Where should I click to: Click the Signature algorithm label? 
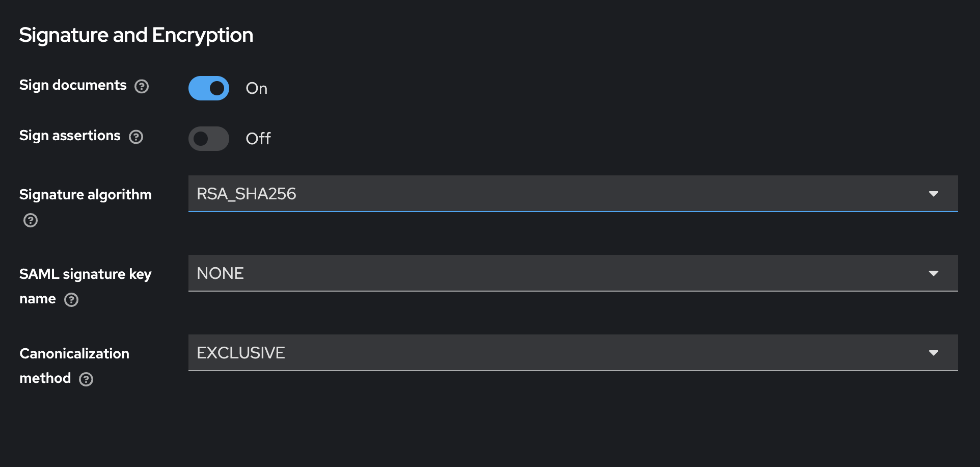point(85,194)
